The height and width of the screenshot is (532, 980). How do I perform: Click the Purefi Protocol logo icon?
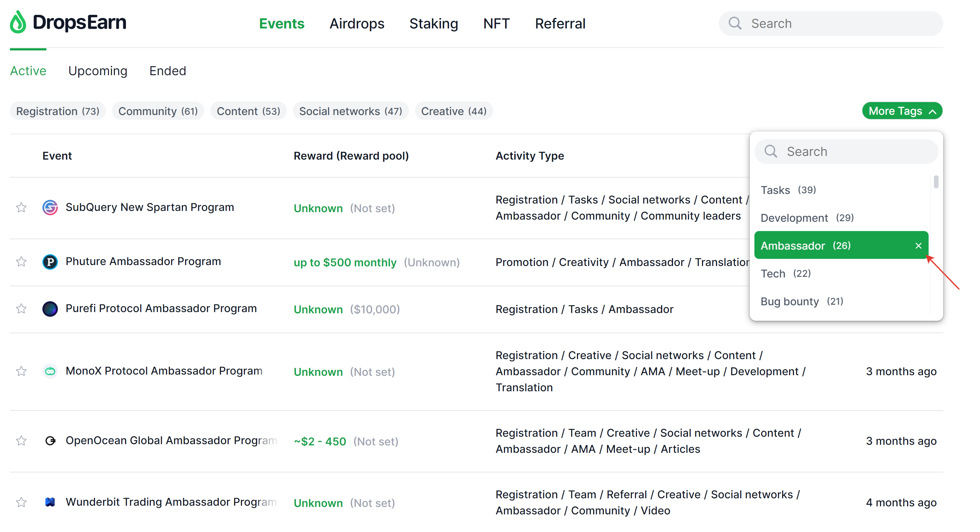click(50, 309)
